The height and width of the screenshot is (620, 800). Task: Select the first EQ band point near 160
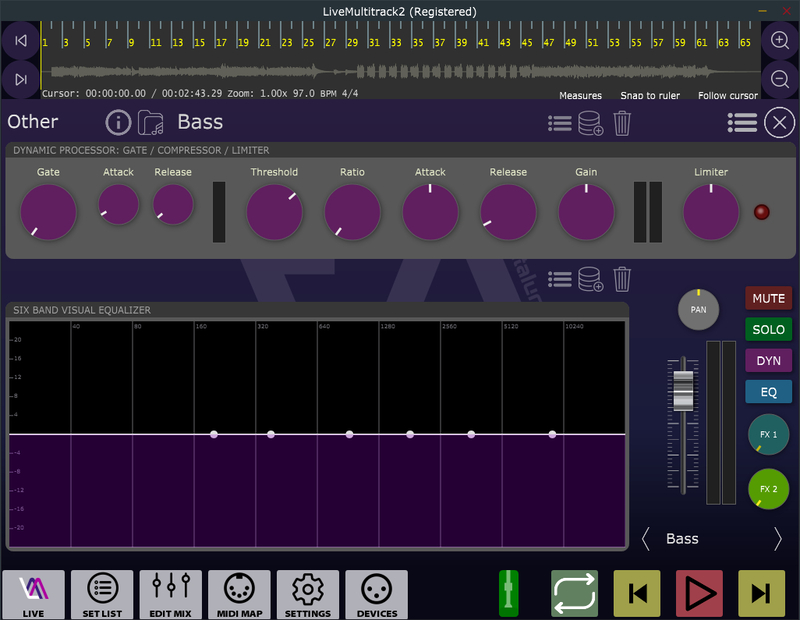[x=214, y=434]
